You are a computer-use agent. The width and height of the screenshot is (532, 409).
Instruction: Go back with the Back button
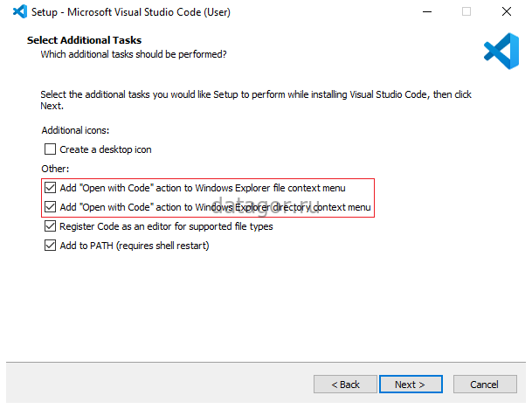[345, 385]
